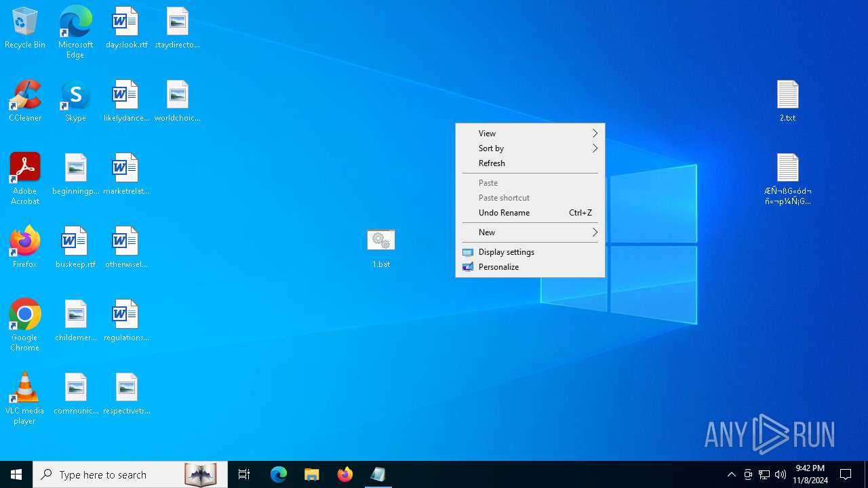Viewport: 868px width, 488px height.
Task: Select the dayslook.rtf file icon
Action: coord(126,28)
